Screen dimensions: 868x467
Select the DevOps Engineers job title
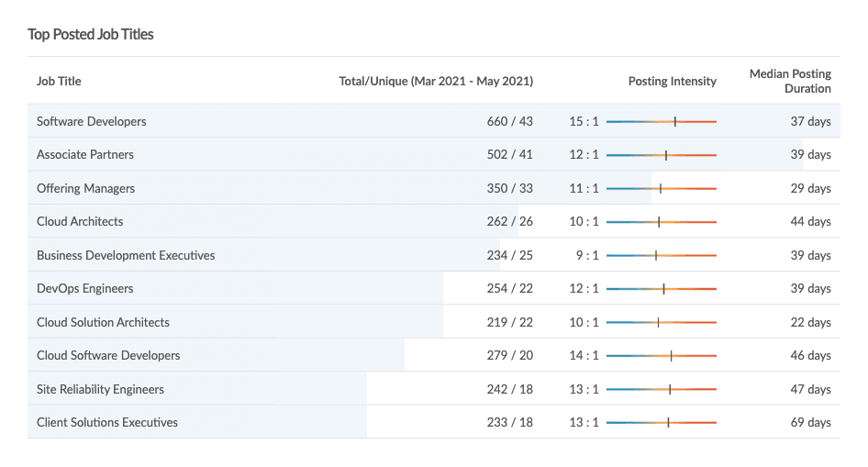click(x=85, y=288)
